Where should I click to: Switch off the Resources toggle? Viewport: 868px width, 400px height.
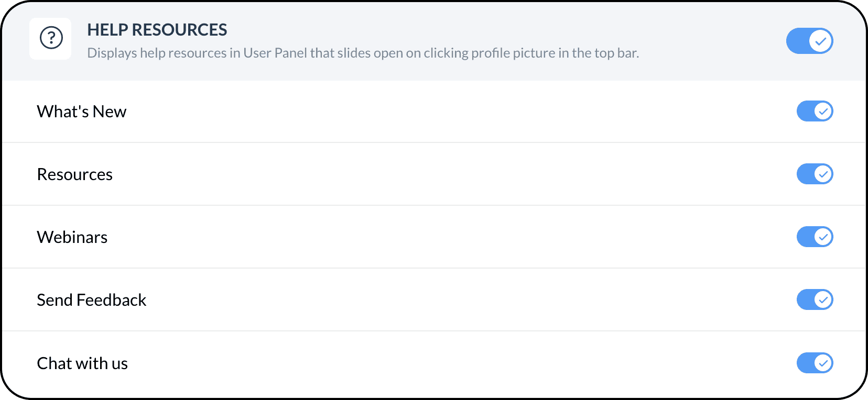tap(815, 174)
